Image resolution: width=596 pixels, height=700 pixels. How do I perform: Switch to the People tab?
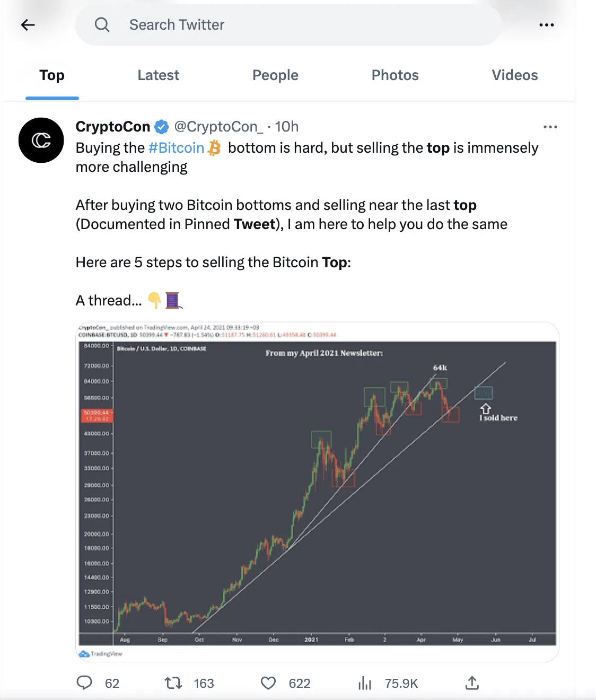275,75
